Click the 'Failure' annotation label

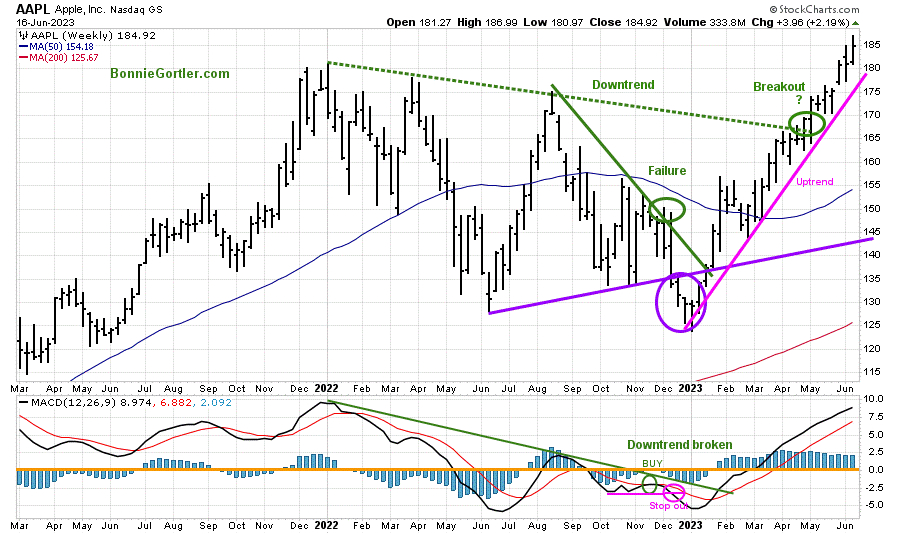(667, 171)
